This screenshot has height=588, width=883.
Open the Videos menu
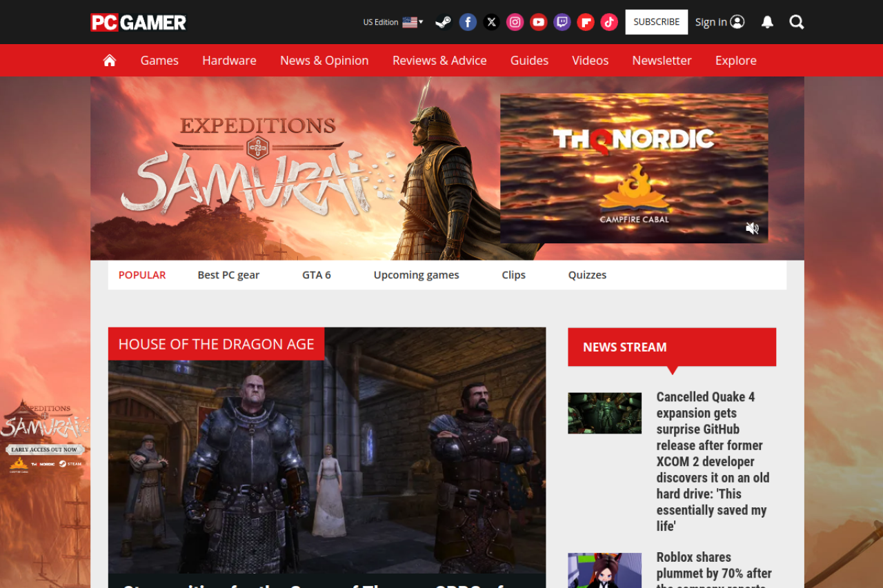pos(590,61)
